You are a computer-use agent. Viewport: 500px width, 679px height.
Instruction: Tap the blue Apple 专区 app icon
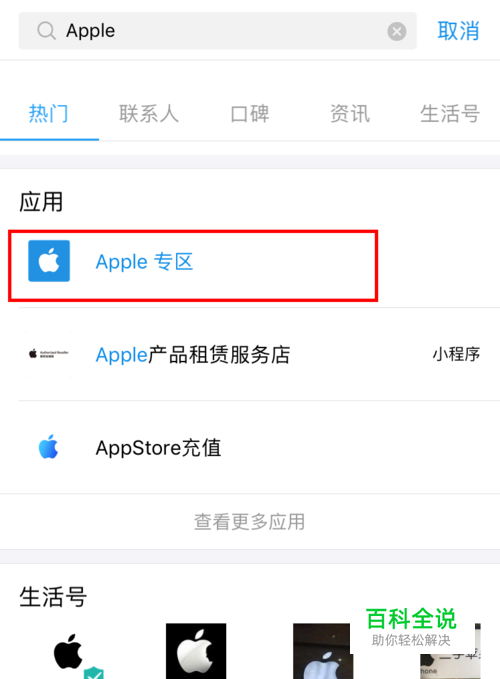coord(49,261)
